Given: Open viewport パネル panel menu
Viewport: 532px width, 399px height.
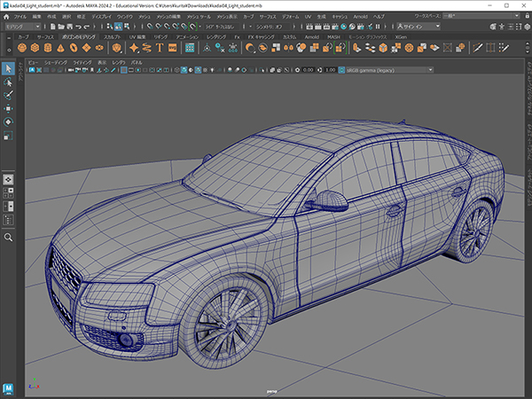Looking at the screenshot, I should coord(137,62).
